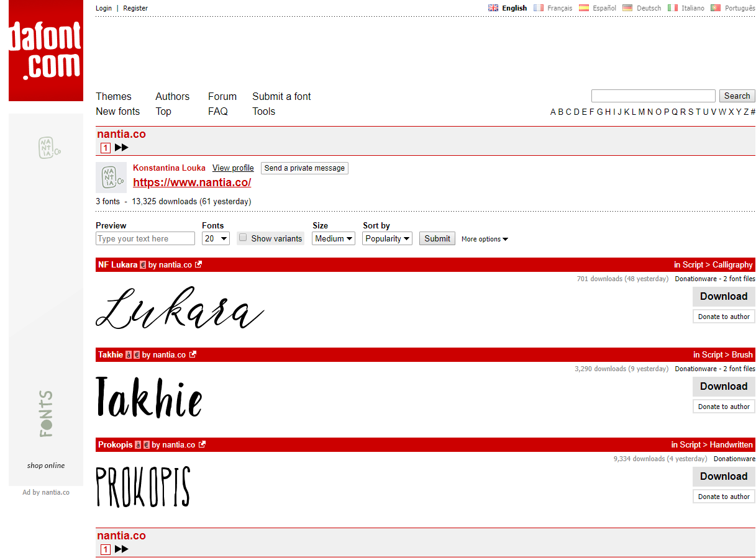This screenshot has width=756, height=558.
Task: Click the Type your text here preview field
Action: pyautogui.click(x=145, y=238)
